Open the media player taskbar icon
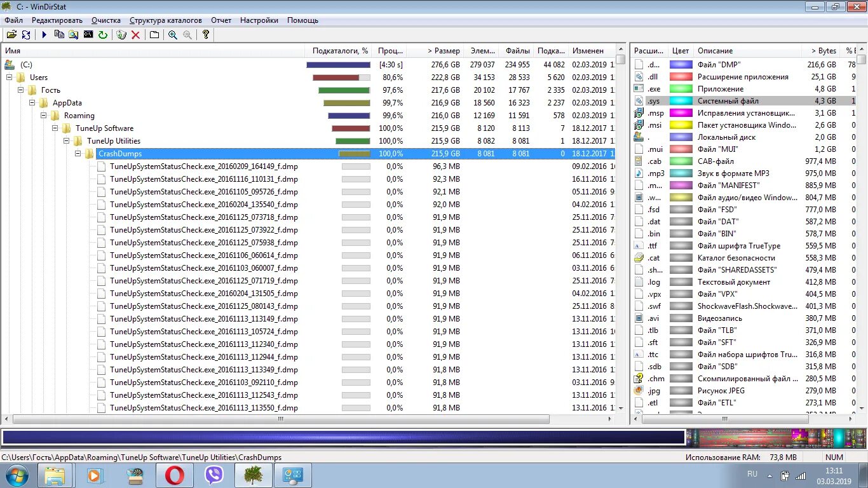 coord(95,475)
